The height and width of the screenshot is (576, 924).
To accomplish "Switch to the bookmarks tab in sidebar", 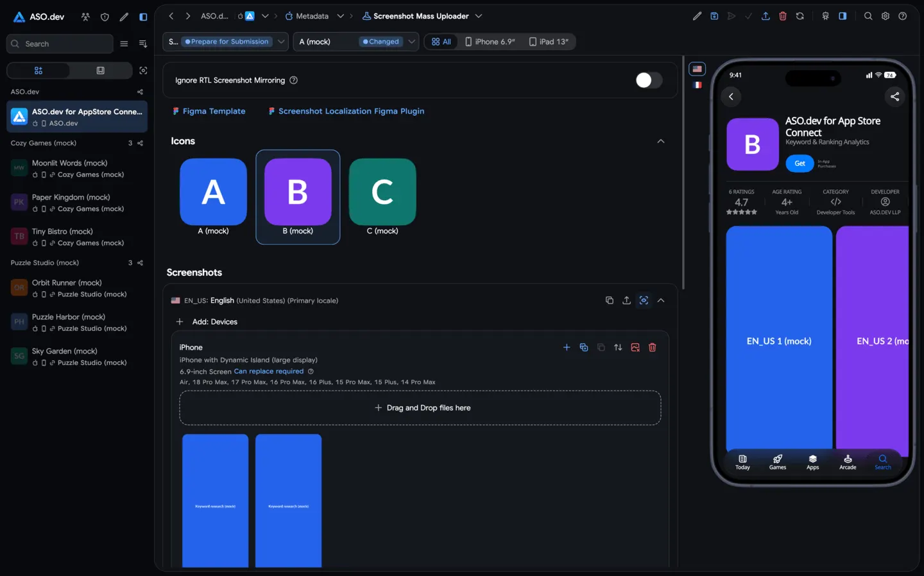I will click(101, 71).
